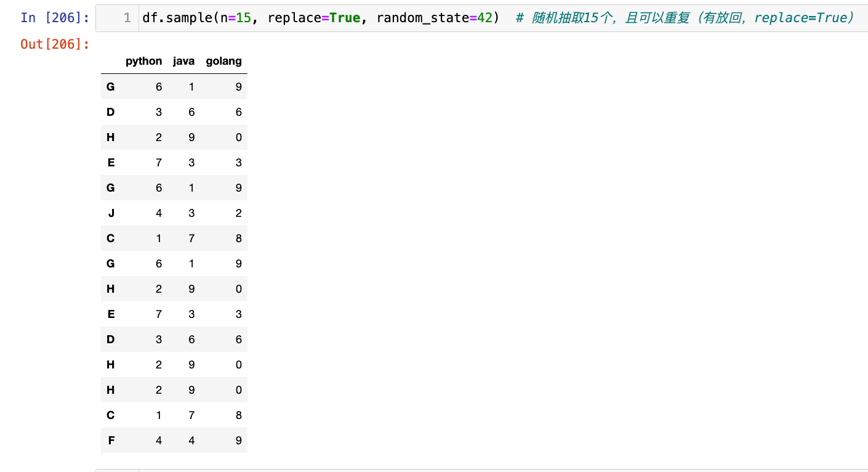Place cursor on the True keyword in code

[344, 18]
